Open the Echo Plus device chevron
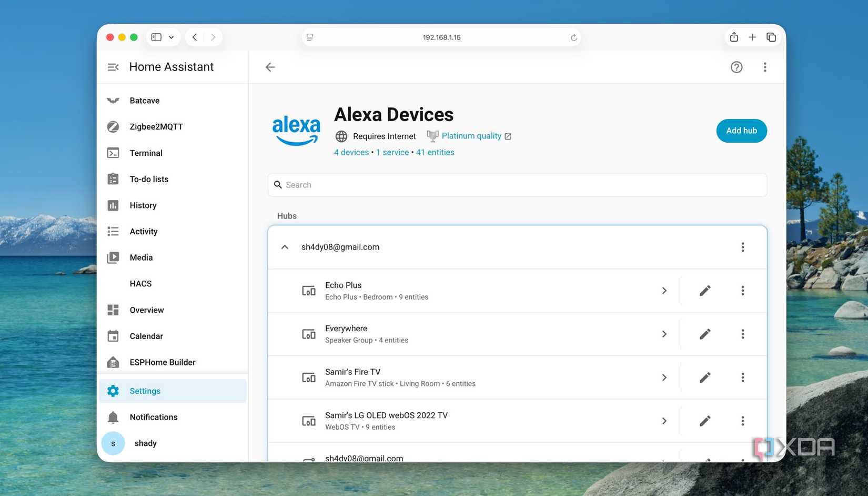 coord(664,291)
